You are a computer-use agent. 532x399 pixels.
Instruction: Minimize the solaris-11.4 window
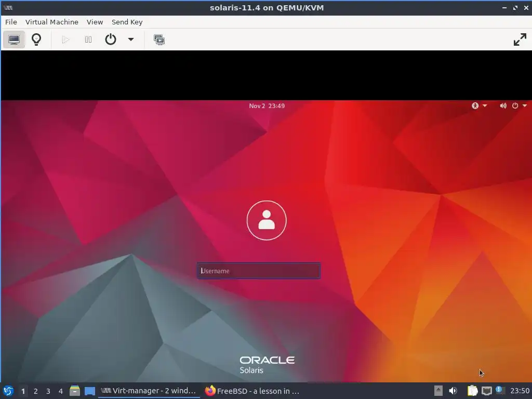[504, 7]
